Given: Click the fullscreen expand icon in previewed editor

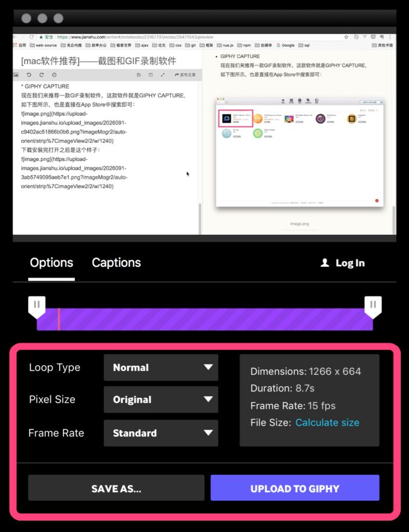Looking at the screenshot, I should pyautogui.click(x=163, y=75).
